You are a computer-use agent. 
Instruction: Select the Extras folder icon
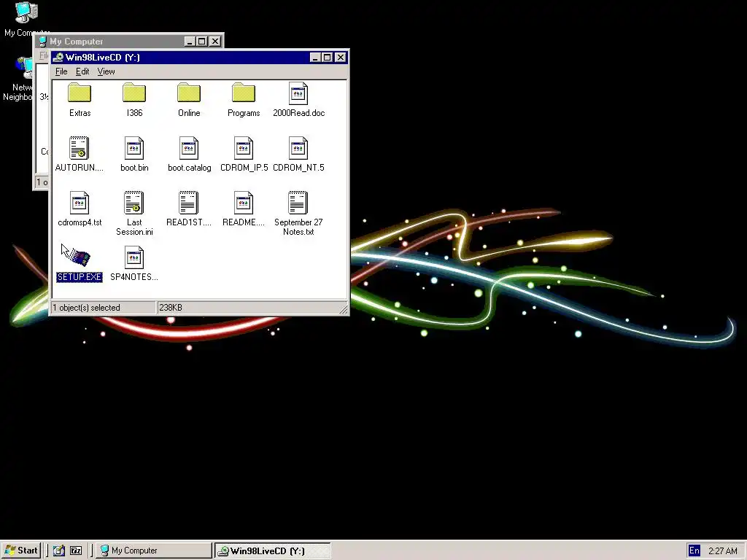coord(80,93)
